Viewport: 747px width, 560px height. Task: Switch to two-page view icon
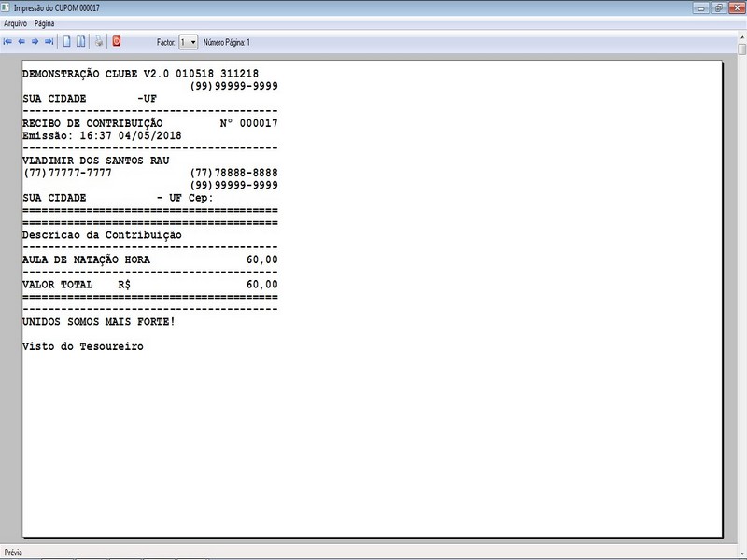coord(81,42)
